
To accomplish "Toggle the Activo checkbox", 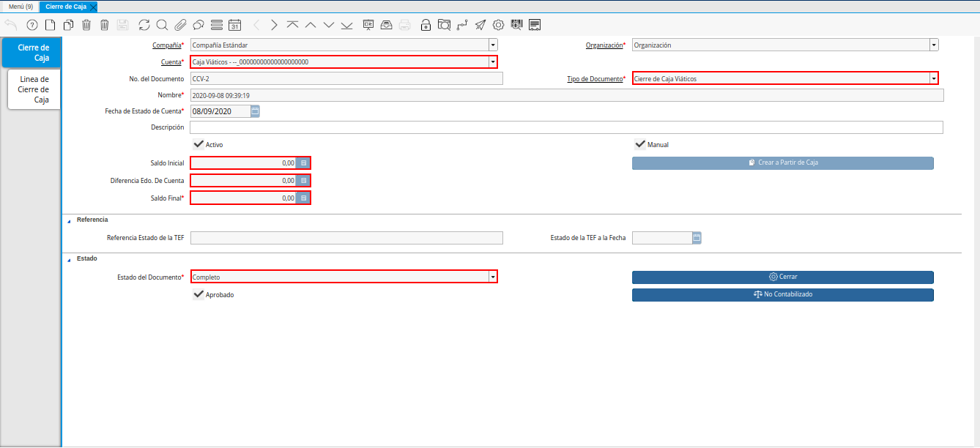I will click(198, 145).
